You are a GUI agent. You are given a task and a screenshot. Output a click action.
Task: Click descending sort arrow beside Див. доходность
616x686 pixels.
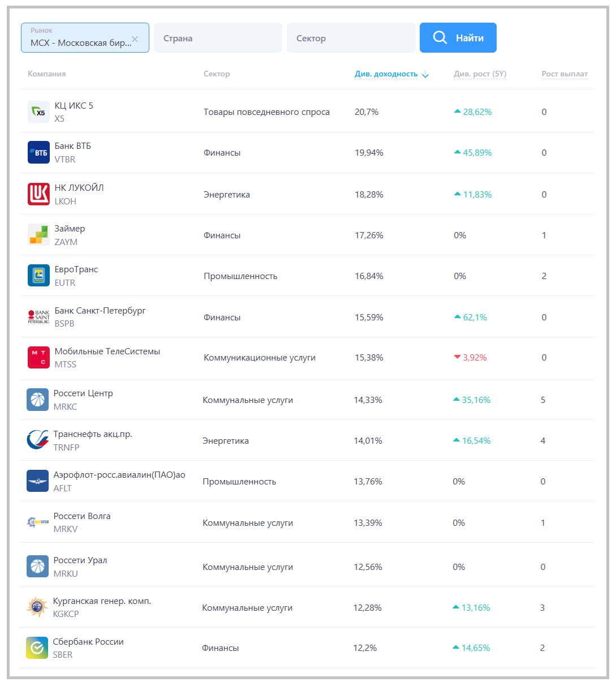pos(425,75)
